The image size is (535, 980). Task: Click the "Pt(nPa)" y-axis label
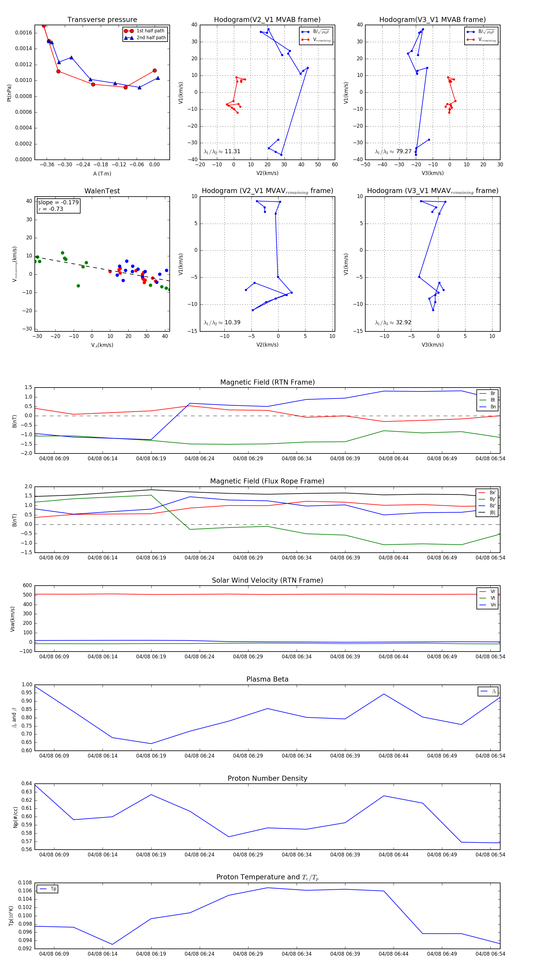[9, 93]
